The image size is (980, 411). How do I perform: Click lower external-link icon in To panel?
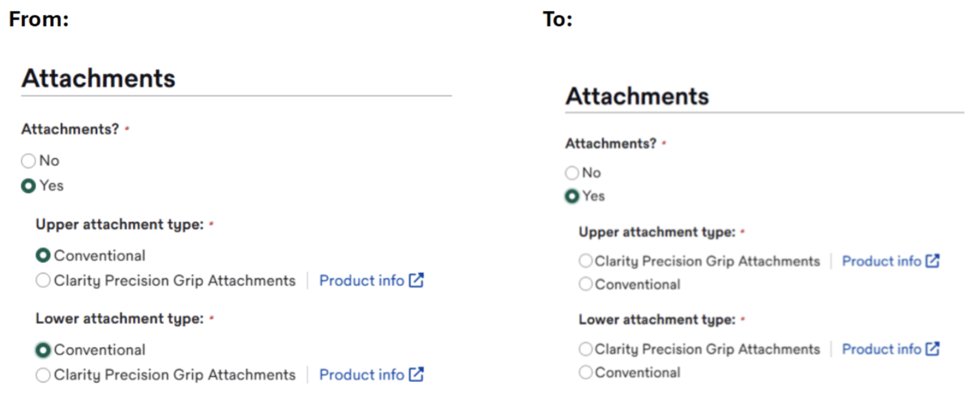pos(933,349)
